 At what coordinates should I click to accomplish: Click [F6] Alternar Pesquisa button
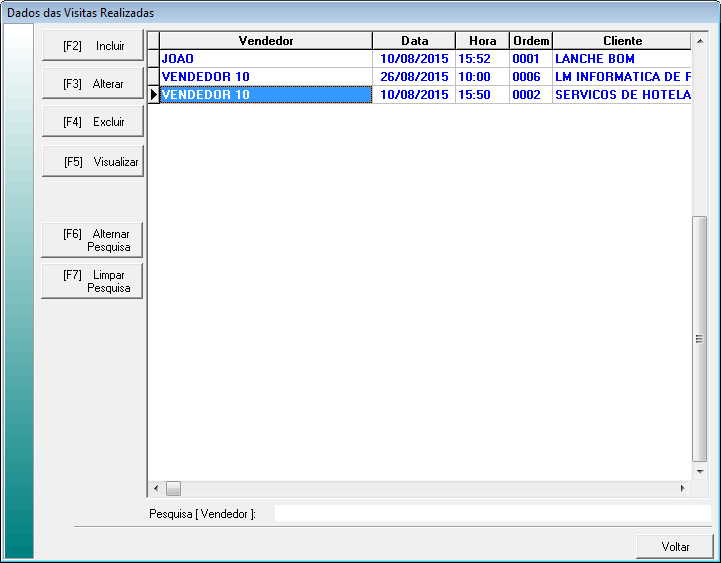pos(93,240)
